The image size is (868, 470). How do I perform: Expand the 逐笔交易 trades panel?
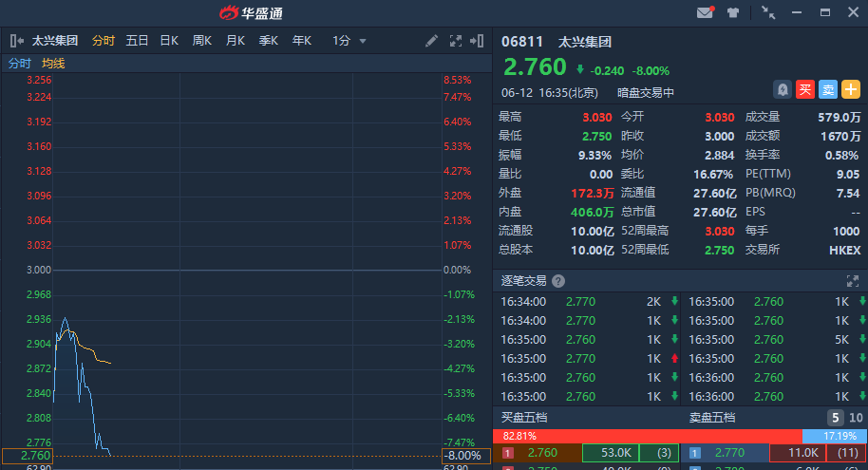coord(853,281)
